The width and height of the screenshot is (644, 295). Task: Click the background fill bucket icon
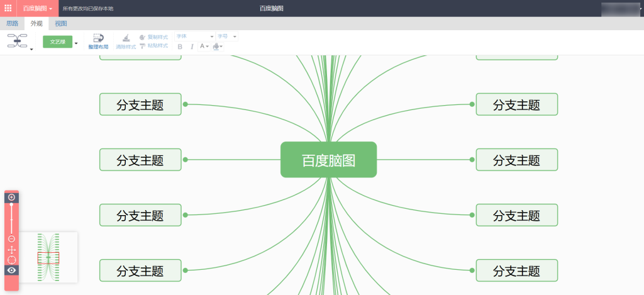(216, 47)
